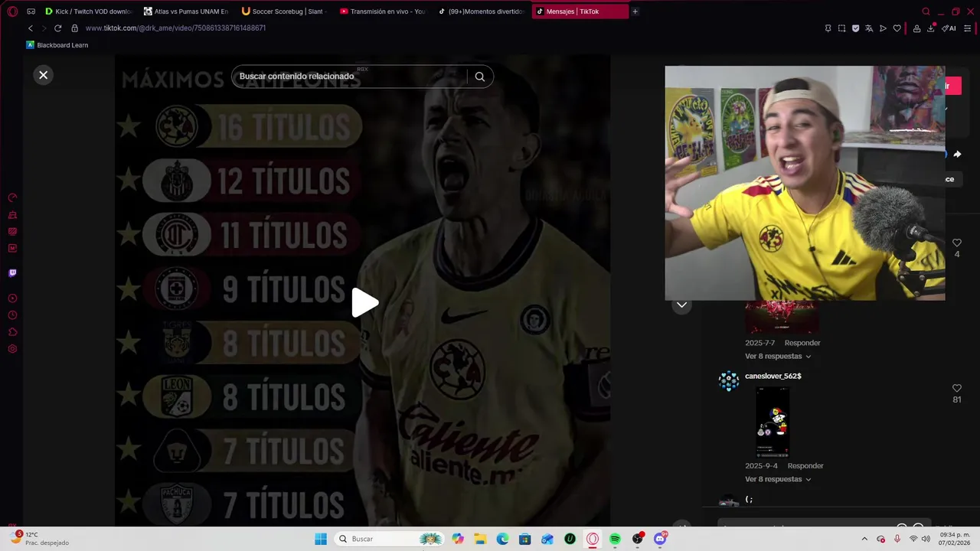Screen dimensions: 980x551
Task: Open Discord from the taskbar
Action: point(660,539)
